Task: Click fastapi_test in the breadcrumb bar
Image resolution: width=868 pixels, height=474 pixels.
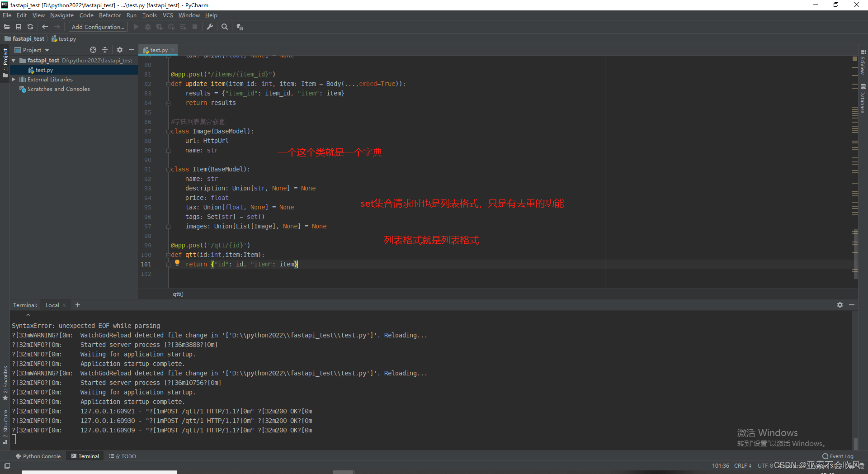Action: point(24,38)
